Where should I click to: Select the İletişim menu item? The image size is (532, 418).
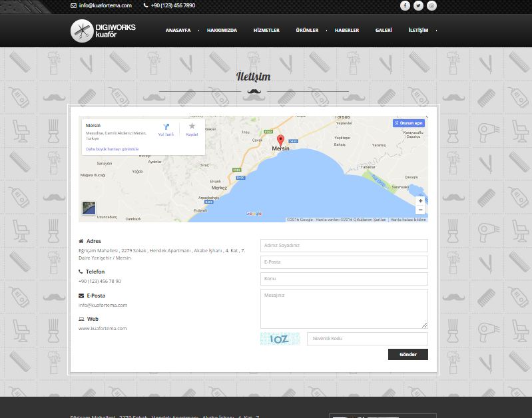[418, 30]
